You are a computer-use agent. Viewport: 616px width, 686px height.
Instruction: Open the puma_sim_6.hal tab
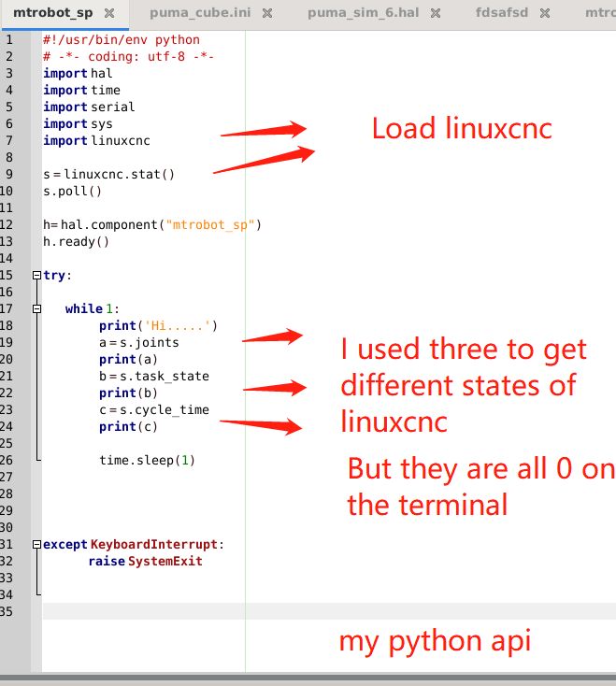[363, 13]
